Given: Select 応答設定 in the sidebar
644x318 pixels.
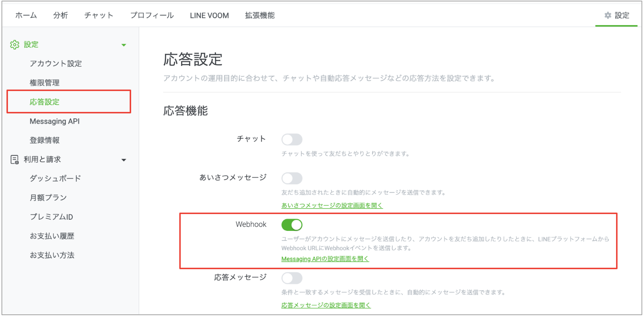Looking at the screenshot, I should [44, 102].
